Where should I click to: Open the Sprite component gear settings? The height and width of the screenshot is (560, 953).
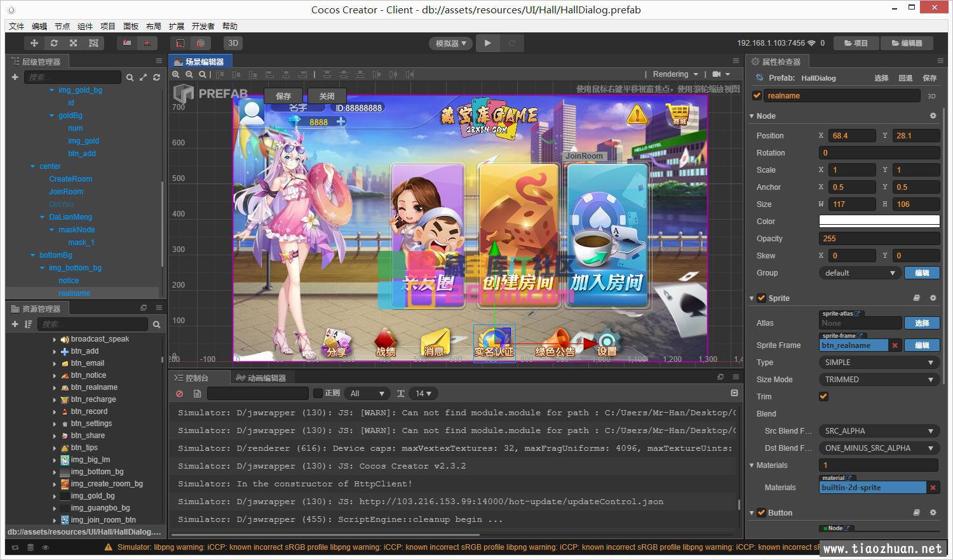933,298
